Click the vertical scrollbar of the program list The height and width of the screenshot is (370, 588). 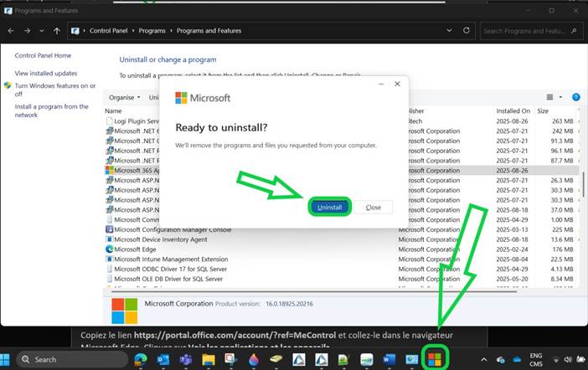[583, 183]
